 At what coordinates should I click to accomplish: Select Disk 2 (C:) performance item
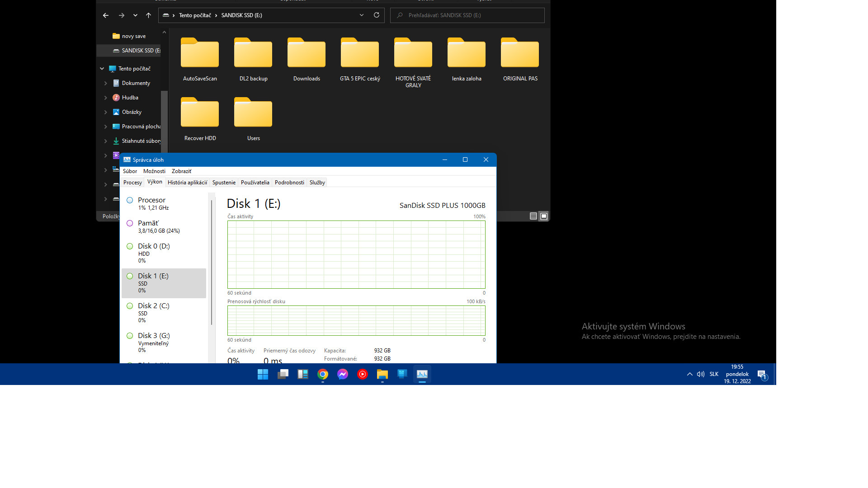(x=164, y=313)
